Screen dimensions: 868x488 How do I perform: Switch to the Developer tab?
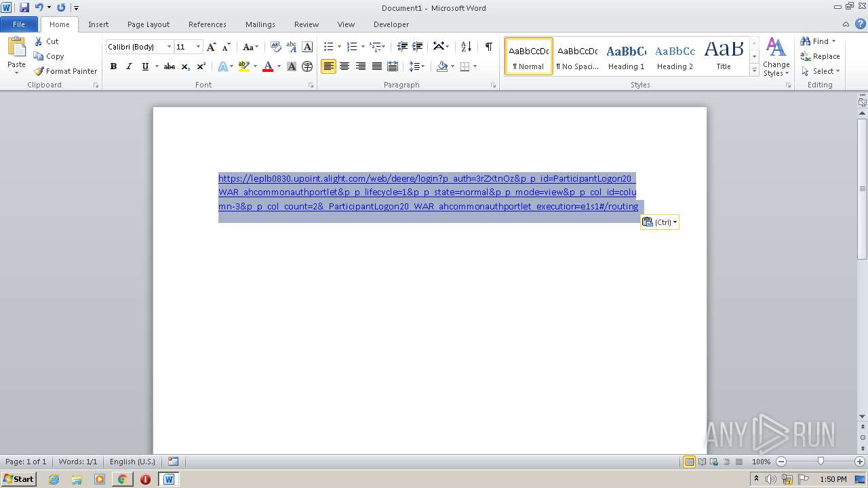pos(391,24)
